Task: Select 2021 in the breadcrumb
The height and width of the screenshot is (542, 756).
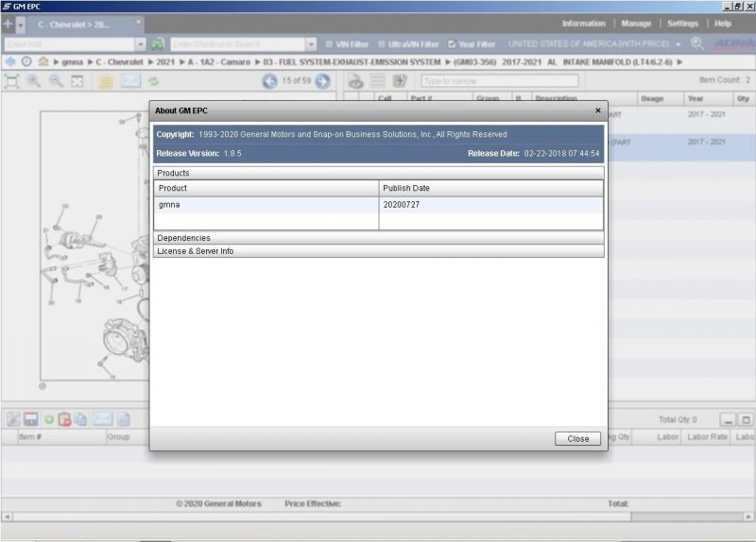Action: pos(165,62)
